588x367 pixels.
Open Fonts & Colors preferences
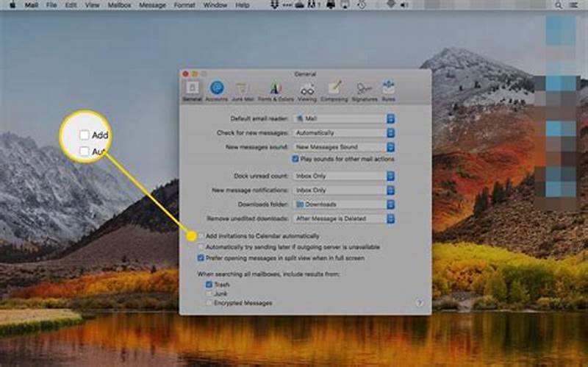276,91
